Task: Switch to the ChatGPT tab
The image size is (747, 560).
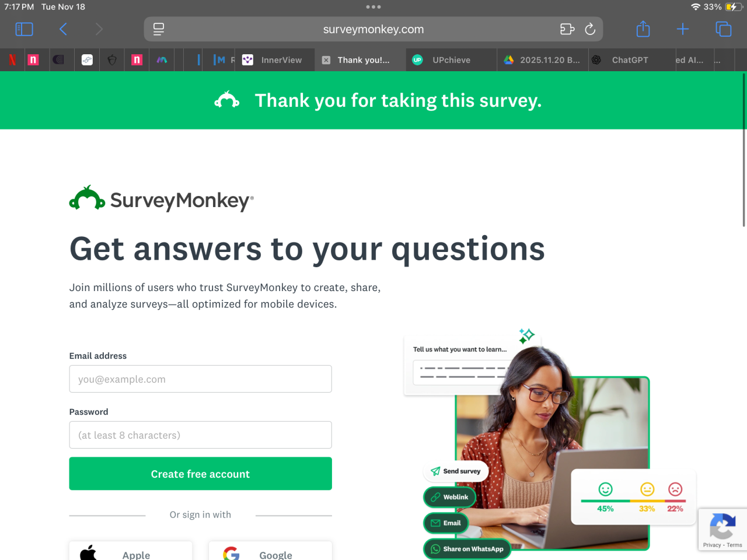Action: [630, 60]
